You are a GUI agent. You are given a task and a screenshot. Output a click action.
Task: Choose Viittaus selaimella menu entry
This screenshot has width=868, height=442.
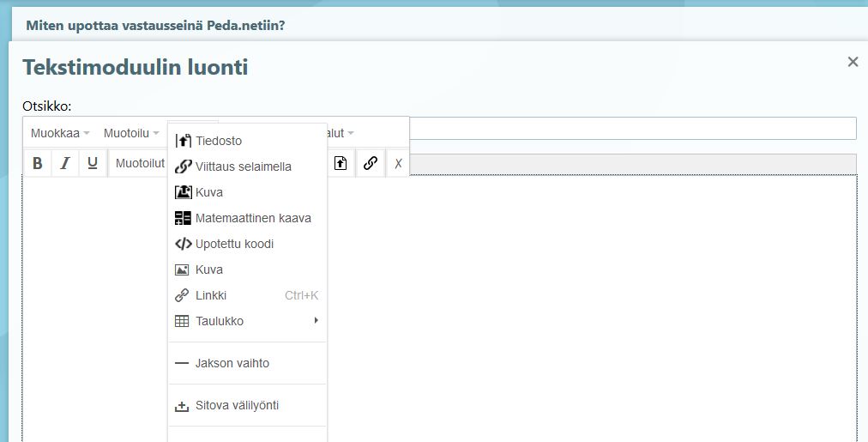pos(243,167)
